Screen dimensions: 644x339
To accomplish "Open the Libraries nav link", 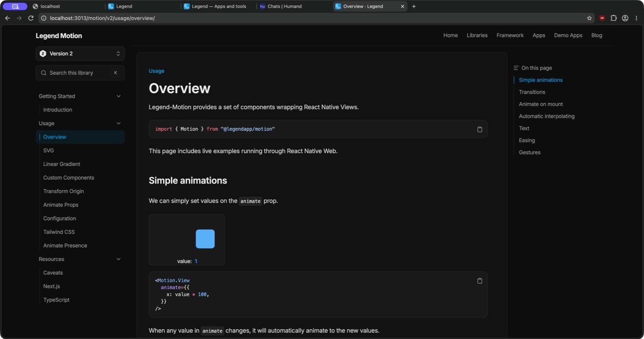I will (477, 35).
